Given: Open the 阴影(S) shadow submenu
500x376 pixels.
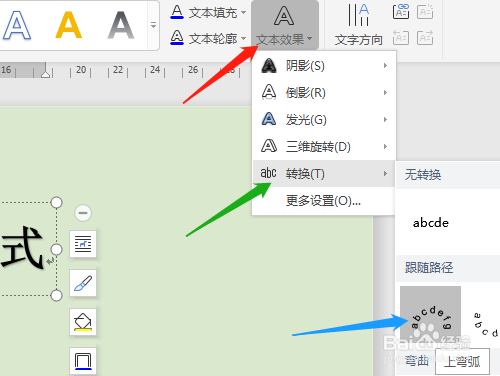Looking at the screenshot, I should 324,66.
